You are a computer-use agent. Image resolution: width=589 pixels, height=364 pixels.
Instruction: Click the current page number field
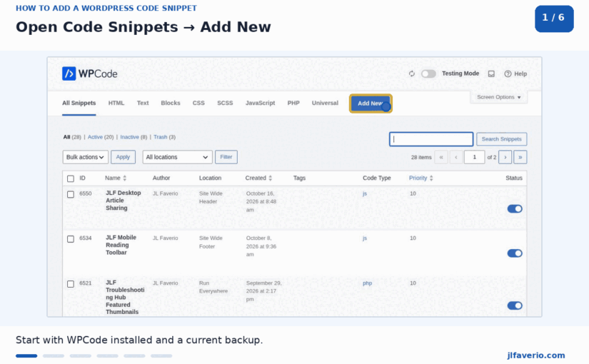click(475, 157)
